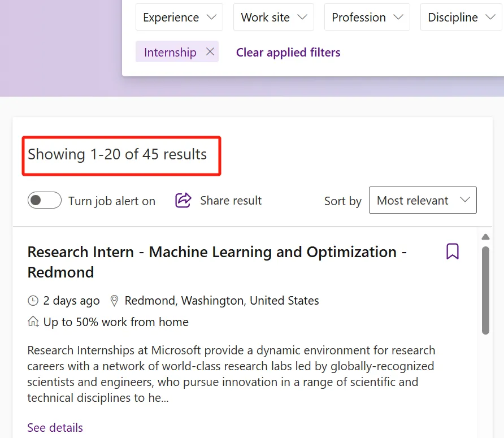Click the location pin icon beside Redmond
Screen dimensions: 504x438
[114, 301]
